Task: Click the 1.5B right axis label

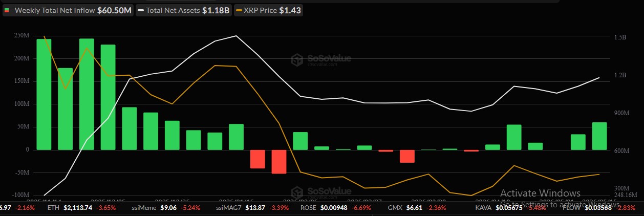Action: [x=620, y=37]
